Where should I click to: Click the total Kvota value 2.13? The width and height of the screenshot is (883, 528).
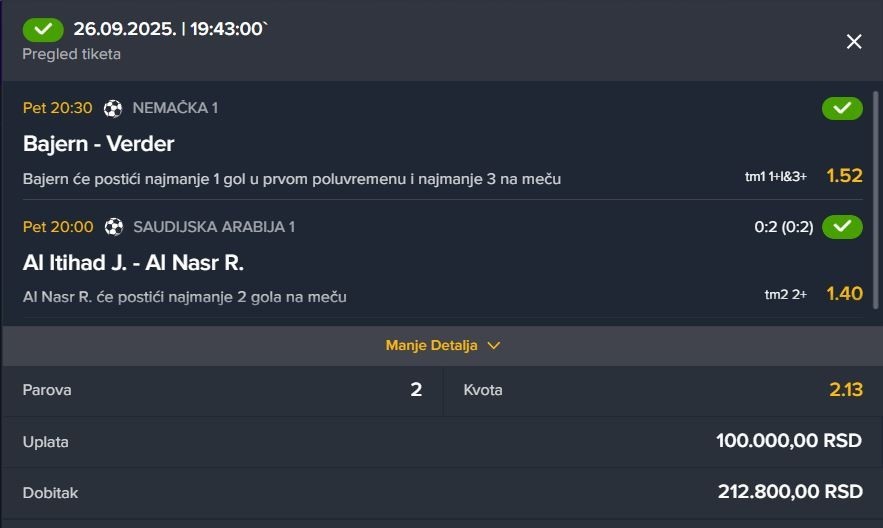click(845, 390)
